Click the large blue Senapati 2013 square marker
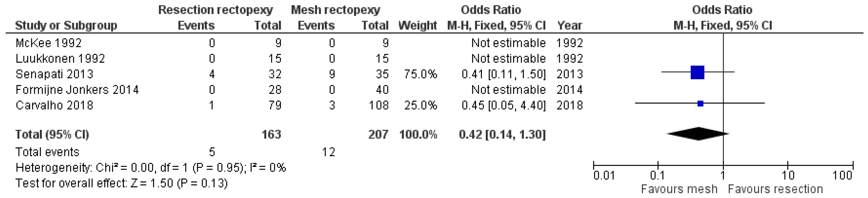868x198 pixels. click(x=697, y=72)
